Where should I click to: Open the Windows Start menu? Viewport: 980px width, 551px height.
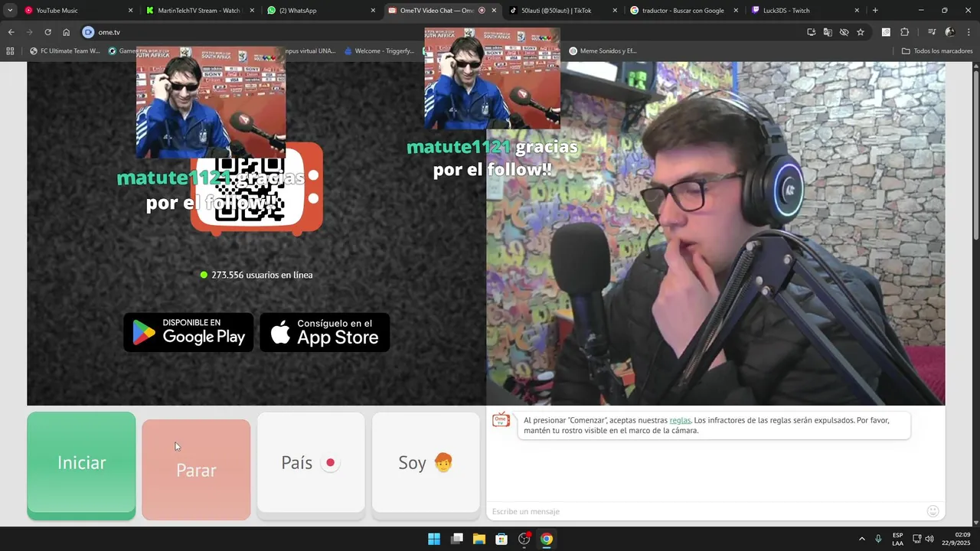(434, 539)
